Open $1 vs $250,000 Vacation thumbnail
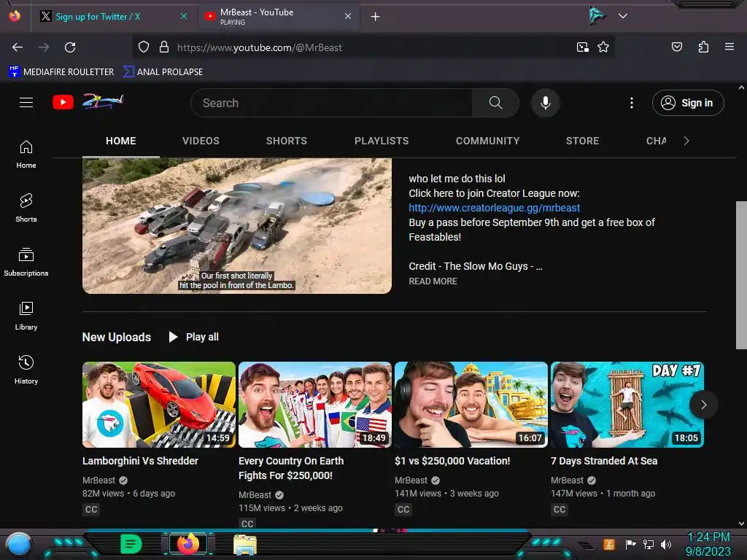 [x=471, y=405]
